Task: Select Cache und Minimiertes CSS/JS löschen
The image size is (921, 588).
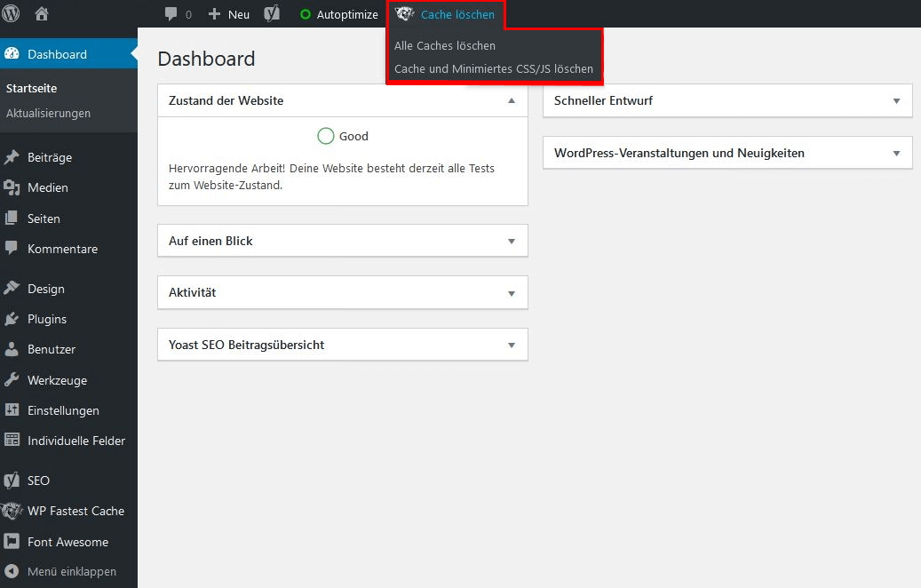Action: [x=494, y=68]
